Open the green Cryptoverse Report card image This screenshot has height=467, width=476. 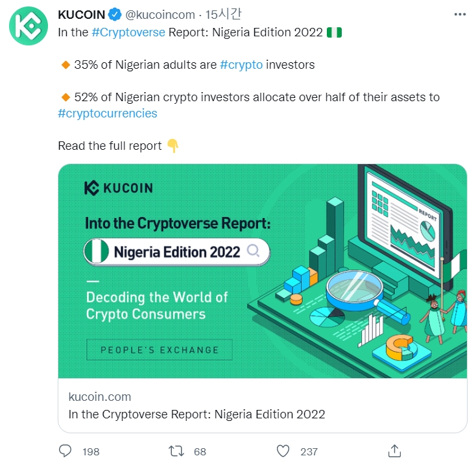pyautogui.click(x=262, y=271)
